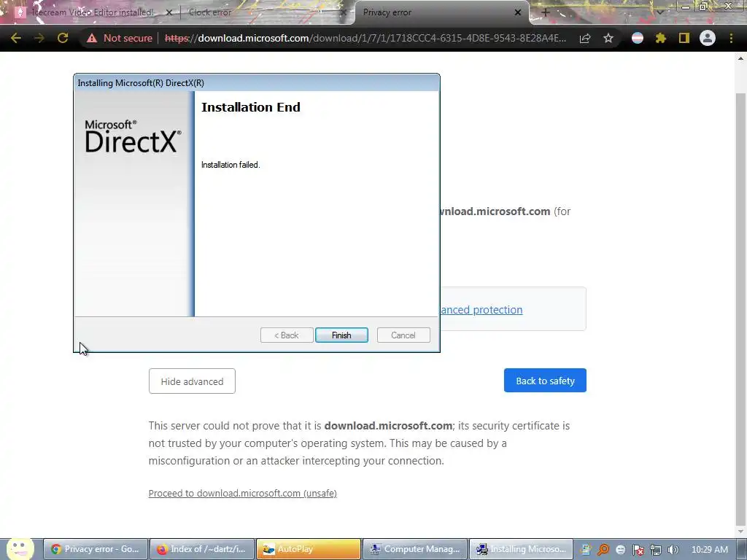This screenshot has height=560, width=747.
Task: Toggle the Chrome side panel icon
Action: 684,38
